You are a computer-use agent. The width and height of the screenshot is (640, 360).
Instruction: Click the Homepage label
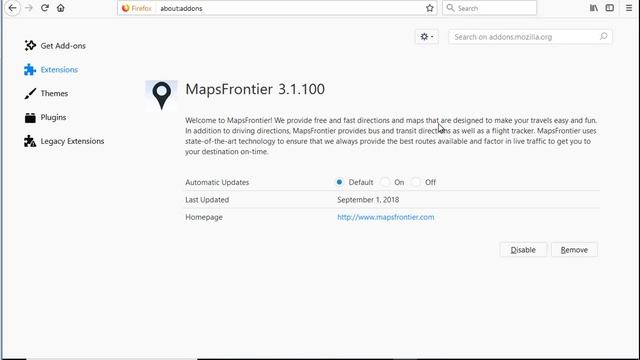click(x=204, y=217)
